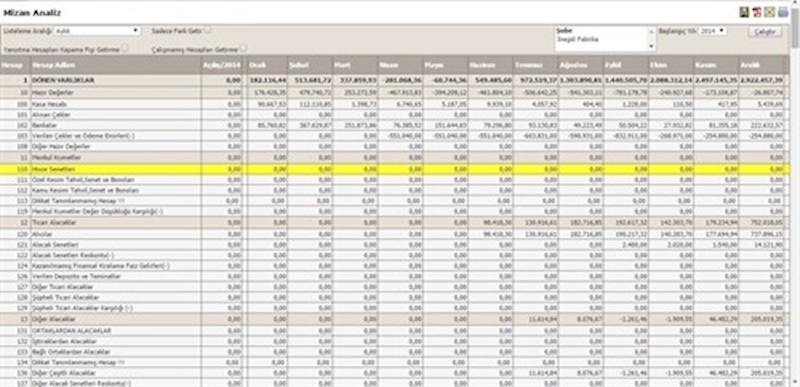800x387 pixels.
Task: Click the Şube list scroll down arrow
Action: (651, 46)
